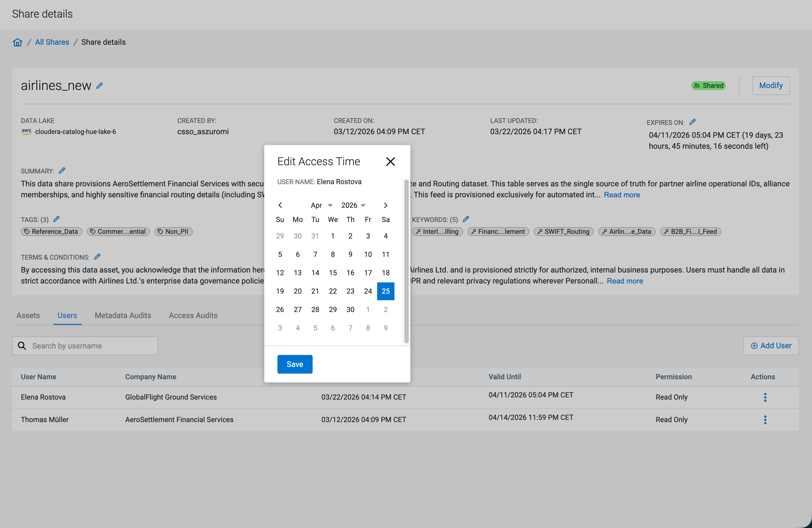Switch to the Assets tab

pos(28,315)
